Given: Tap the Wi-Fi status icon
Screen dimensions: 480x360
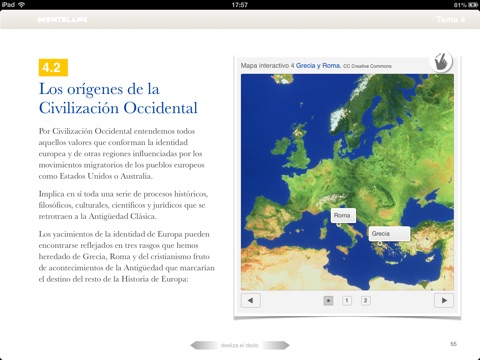Looking at the screenshot, I should (x=22, y=5).
